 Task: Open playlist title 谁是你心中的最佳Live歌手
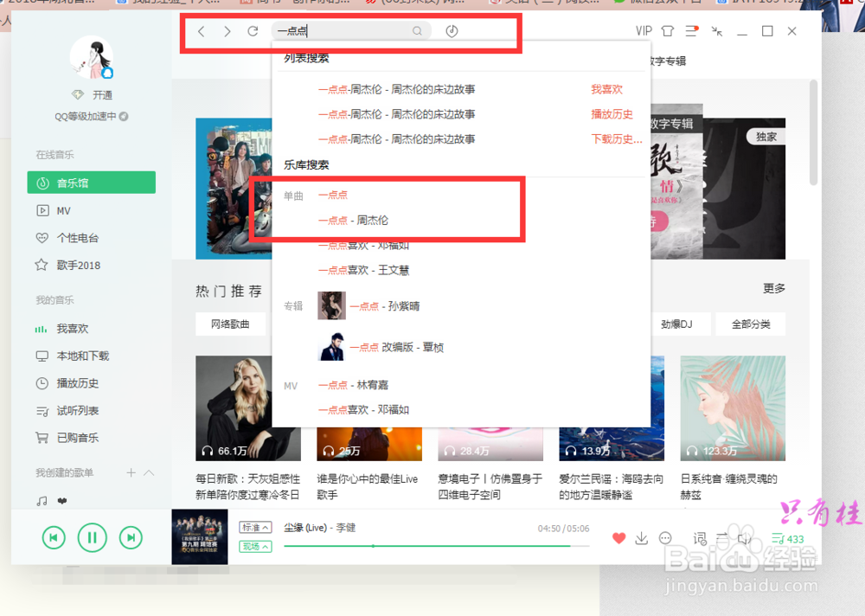pos(368,486)
